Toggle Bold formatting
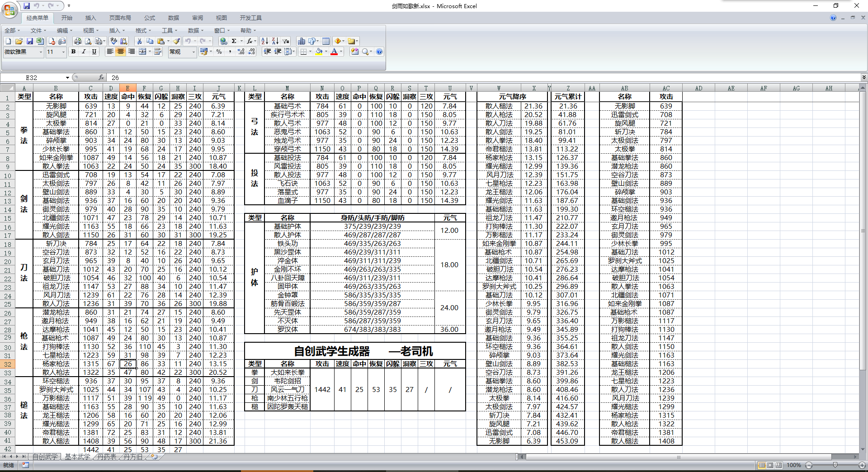The image size is (868, 472). (x=73, y=52)
